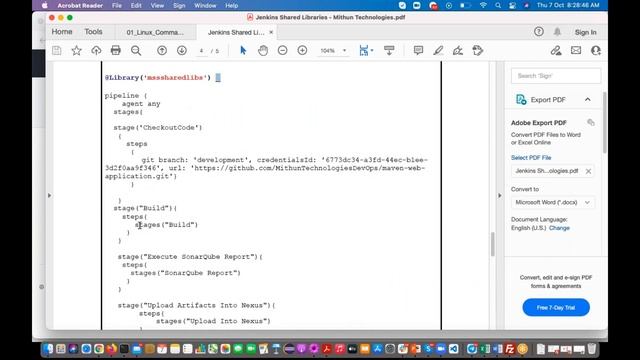Open Wi-Fi status in menu bar
640x360 pixels.
tap(483, 5)
